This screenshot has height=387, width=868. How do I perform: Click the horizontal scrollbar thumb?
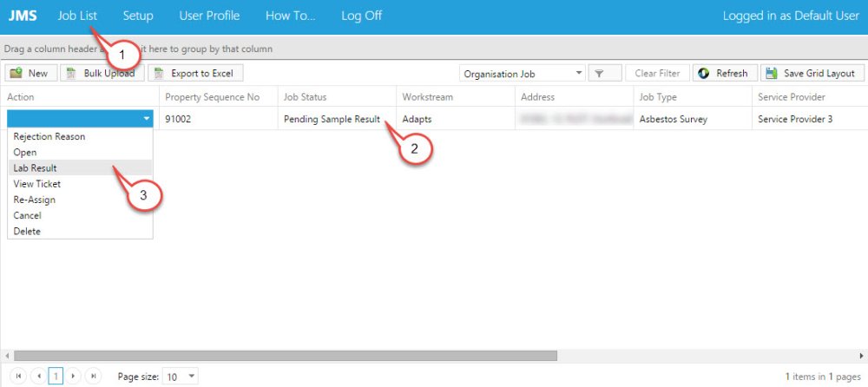286,356
